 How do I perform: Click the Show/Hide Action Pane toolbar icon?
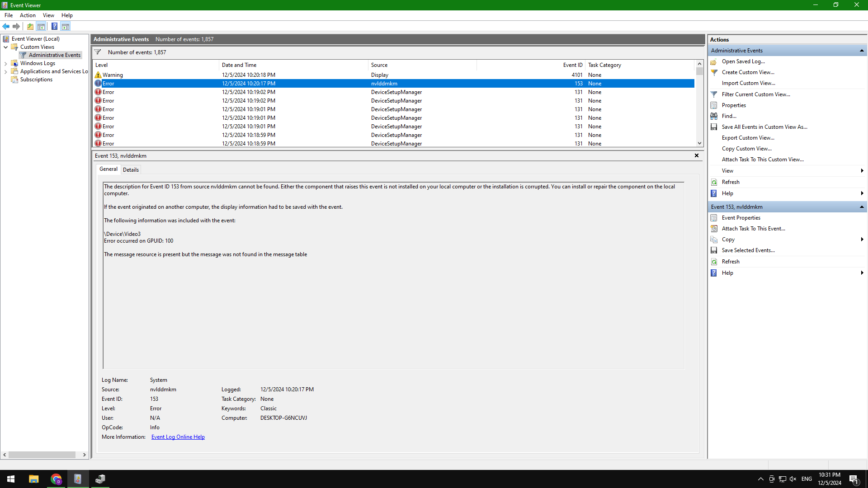pos(66,26)
